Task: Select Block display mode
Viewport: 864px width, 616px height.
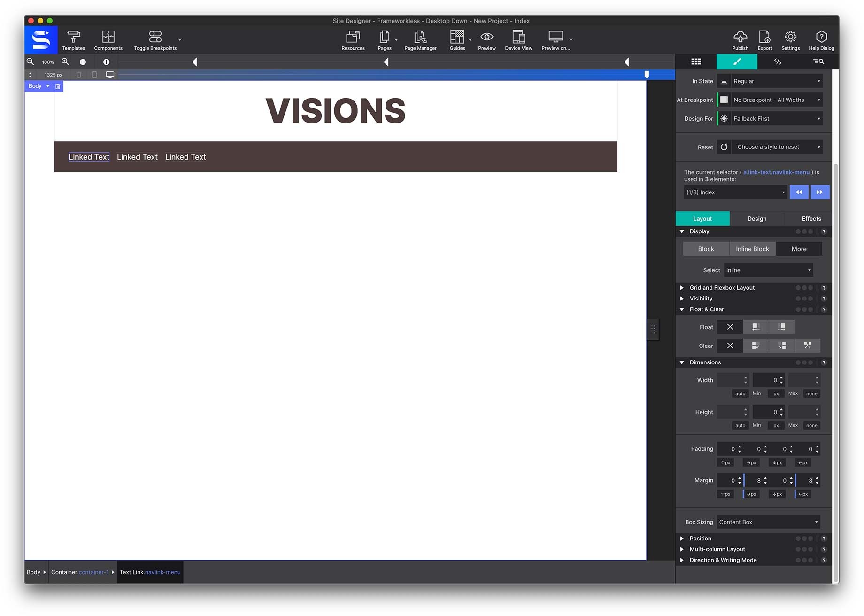Action: [706, 249]
